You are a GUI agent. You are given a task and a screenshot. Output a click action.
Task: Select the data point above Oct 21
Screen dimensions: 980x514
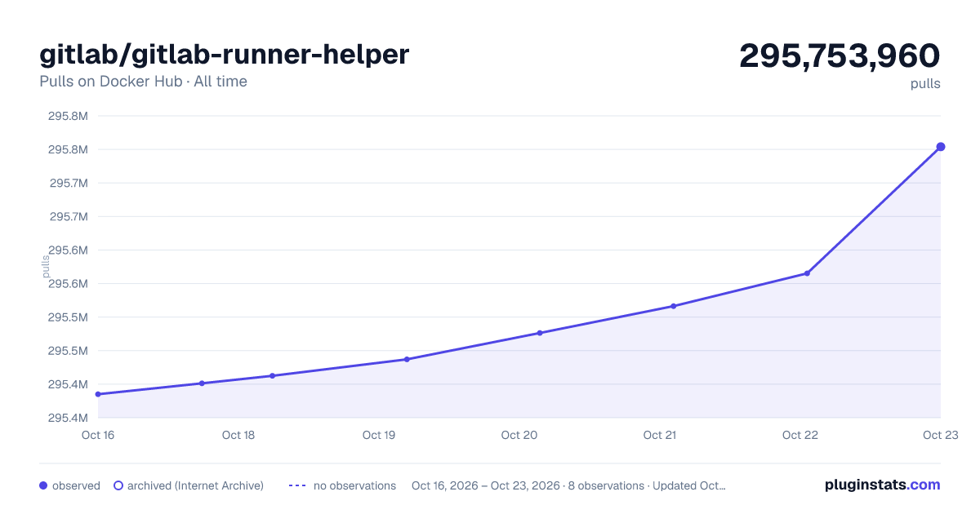(x=674, y=306)
